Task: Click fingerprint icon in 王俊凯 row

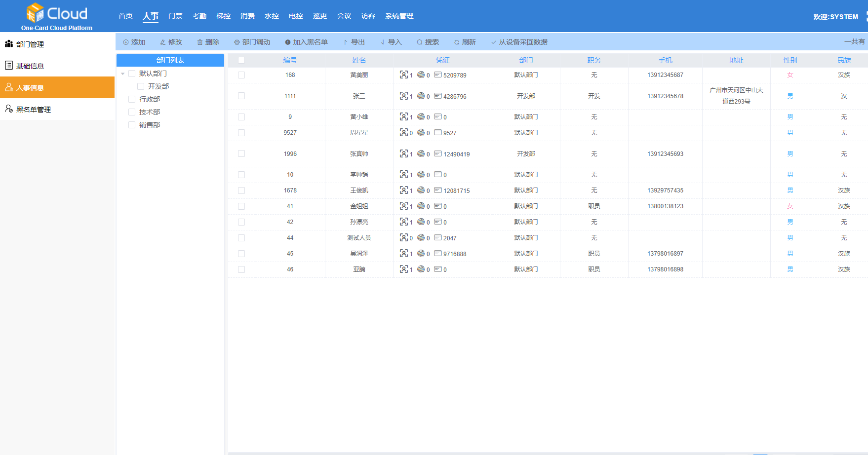Action: (421, 190)
